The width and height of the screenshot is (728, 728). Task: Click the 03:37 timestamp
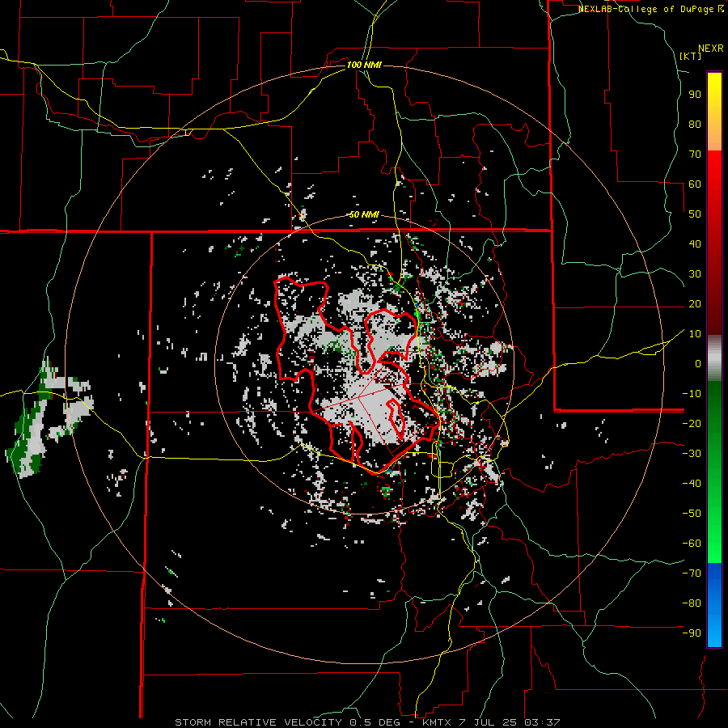[542, 722]
